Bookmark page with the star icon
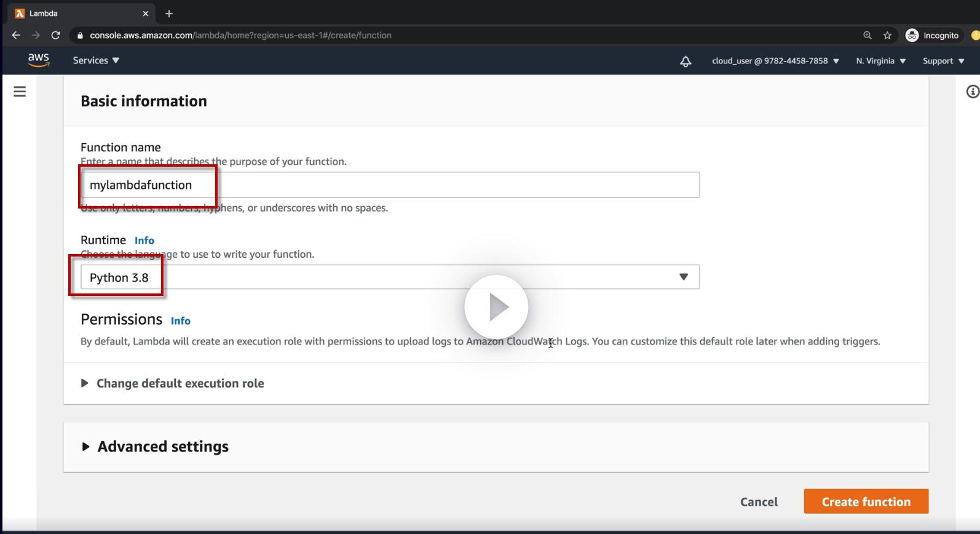This screenshot has width=980, height=534. coord(887,36)
